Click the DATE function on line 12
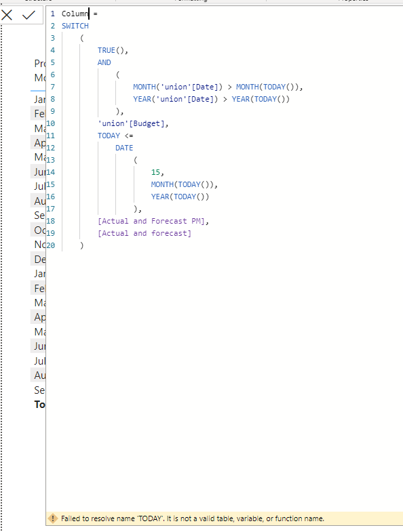The height and width of the screenshot is (532, 403). click(124, 148)
